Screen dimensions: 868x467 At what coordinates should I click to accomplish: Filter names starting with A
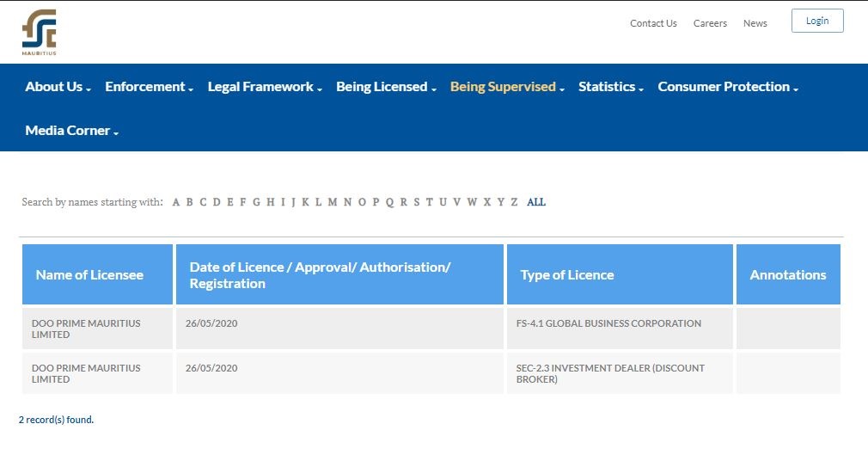[176, 202]
